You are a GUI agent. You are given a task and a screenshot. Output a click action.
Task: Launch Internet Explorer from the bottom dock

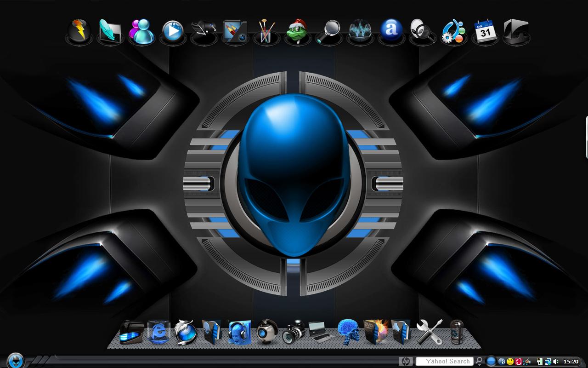[158, 332]
